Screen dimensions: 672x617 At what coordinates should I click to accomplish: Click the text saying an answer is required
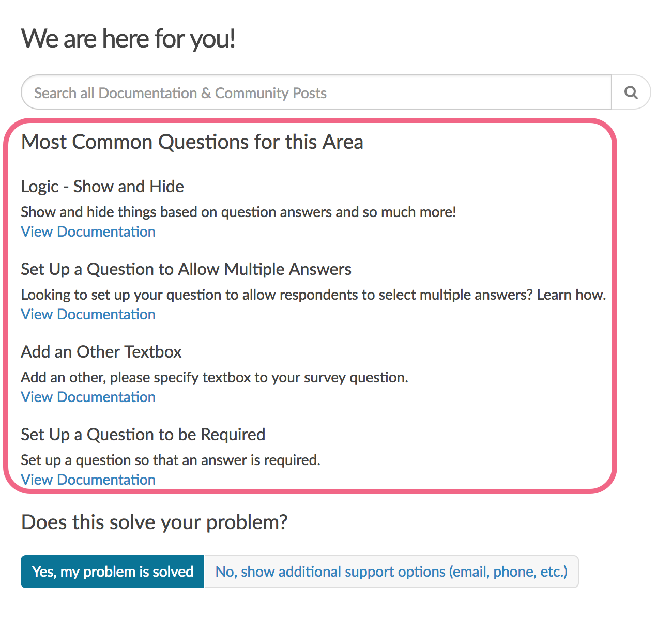(171, 460)
